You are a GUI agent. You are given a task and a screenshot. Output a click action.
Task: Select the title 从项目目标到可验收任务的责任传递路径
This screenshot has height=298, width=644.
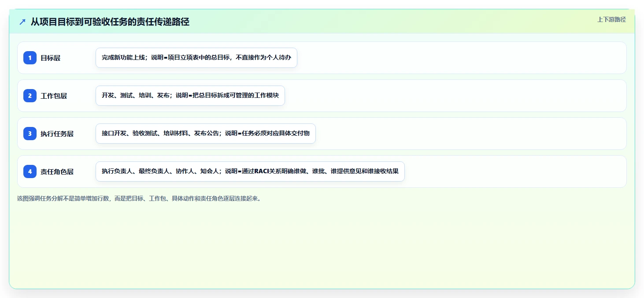(x=110, y=22)
